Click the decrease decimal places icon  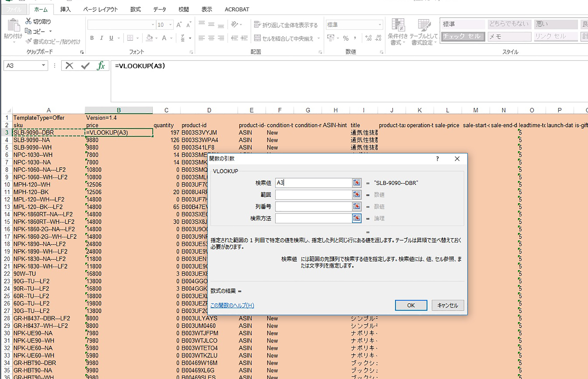coord(378,38)
